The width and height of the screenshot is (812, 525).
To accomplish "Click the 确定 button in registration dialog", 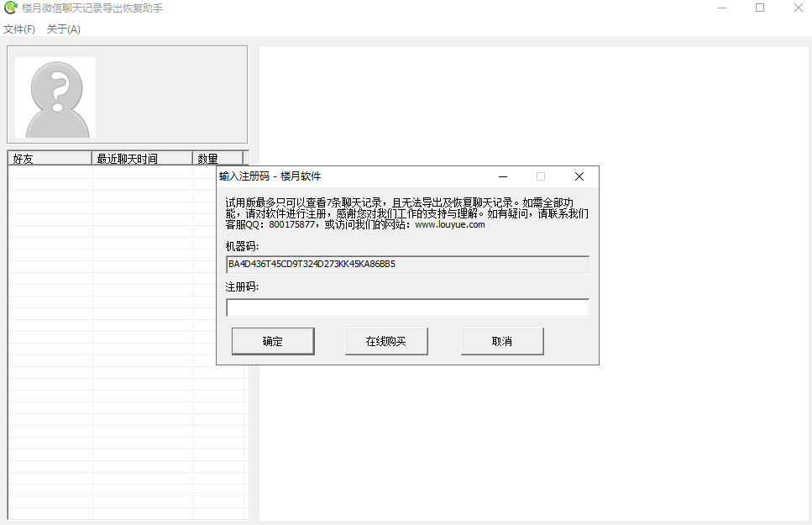I will 273,341.
